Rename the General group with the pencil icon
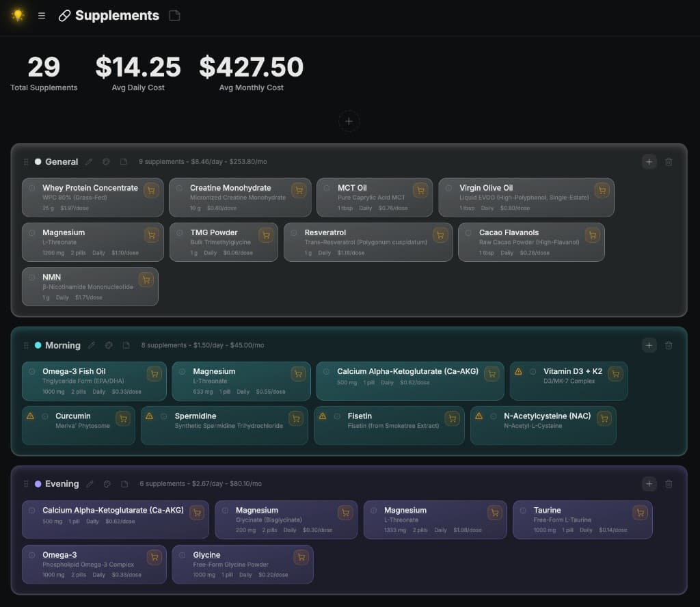Image resolution: width=700 pixels, height=607 pixels. [x=89, y=162]
